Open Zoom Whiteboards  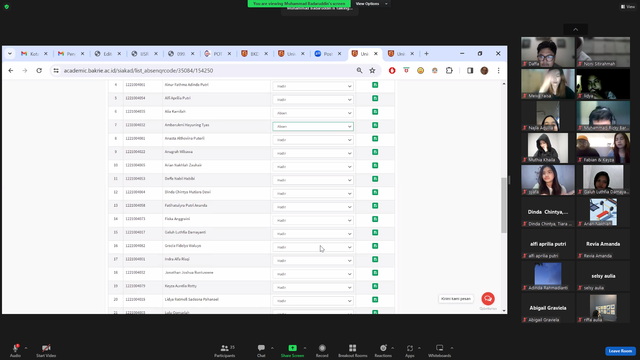(439, 351)
